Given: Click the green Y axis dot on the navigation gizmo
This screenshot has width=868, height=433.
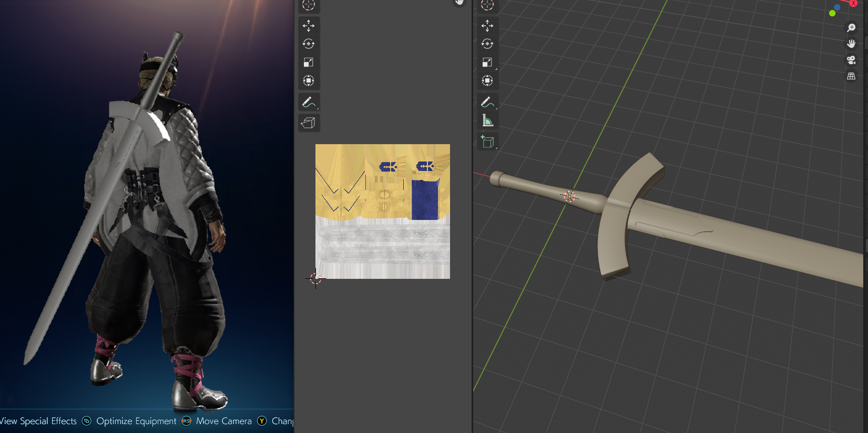Looking at the screenshot, I should tap(832, 13).
